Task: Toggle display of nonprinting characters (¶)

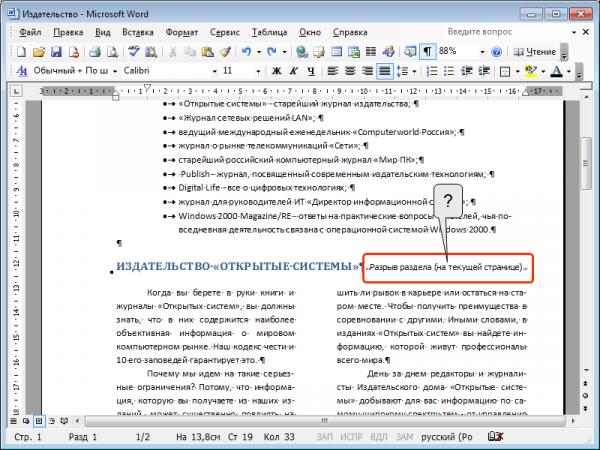Action: click(427, 51)
